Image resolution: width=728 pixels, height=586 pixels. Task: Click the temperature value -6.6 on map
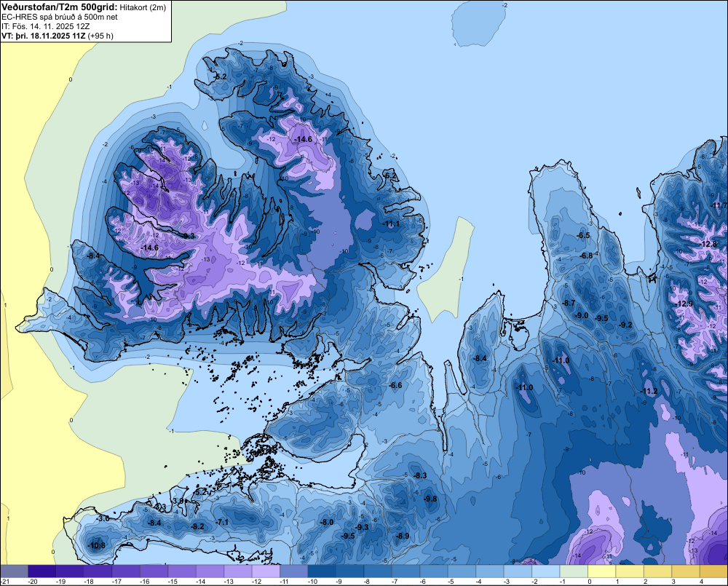[x=395, y=385]
